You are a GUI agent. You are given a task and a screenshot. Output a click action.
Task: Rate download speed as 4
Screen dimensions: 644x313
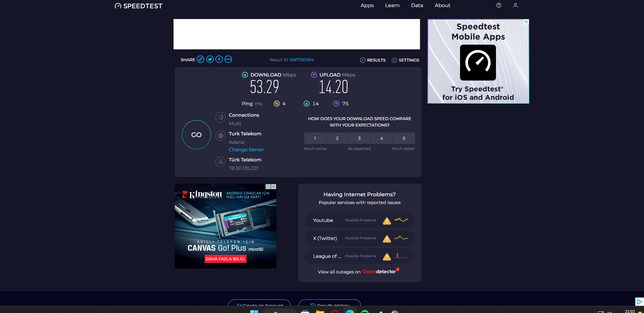tap(382, 138)
